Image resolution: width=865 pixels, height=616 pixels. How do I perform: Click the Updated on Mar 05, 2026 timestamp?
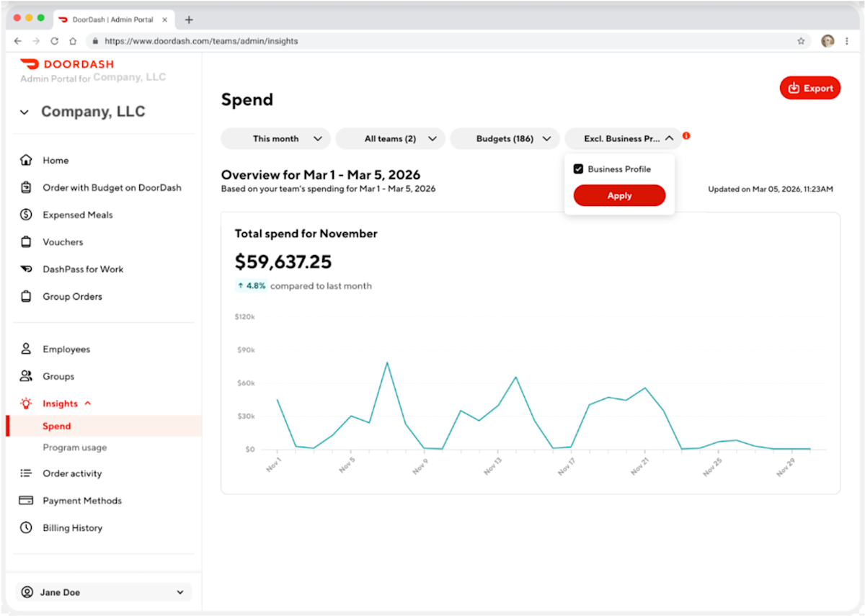(771, 189)
